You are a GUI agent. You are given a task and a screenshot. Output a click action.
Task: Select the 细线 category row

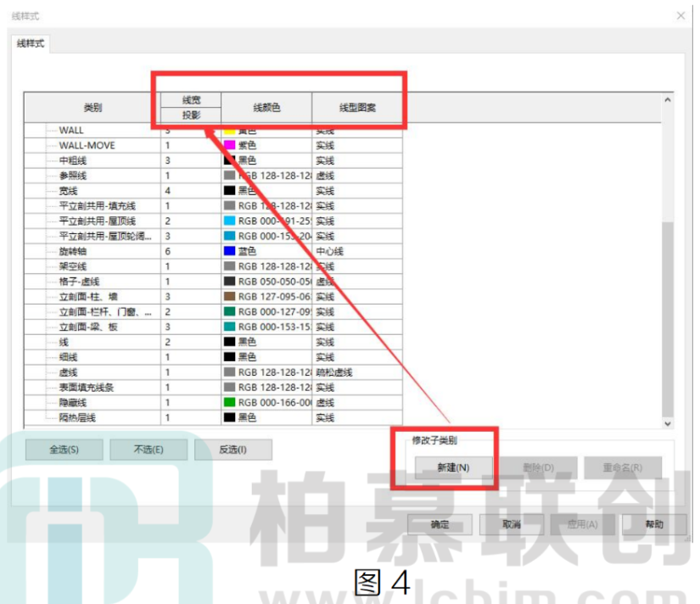pyautogui.click(x=68, y=357)
